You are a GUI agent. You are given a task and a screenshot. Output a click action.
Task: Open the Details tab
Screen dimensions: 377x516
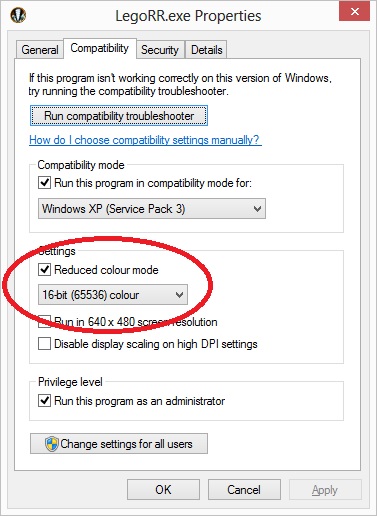click(206, 50)
